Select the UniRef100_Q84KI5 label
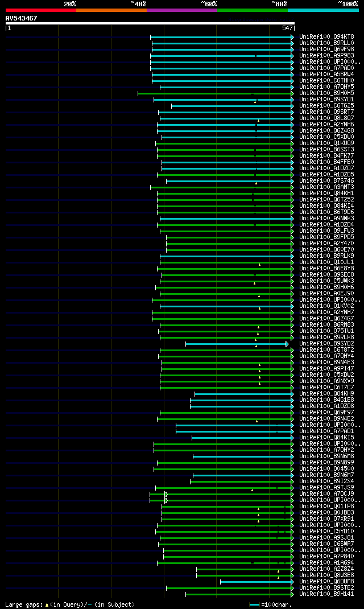The height and width of the screenshot is (609, 364). coord(326,438)
